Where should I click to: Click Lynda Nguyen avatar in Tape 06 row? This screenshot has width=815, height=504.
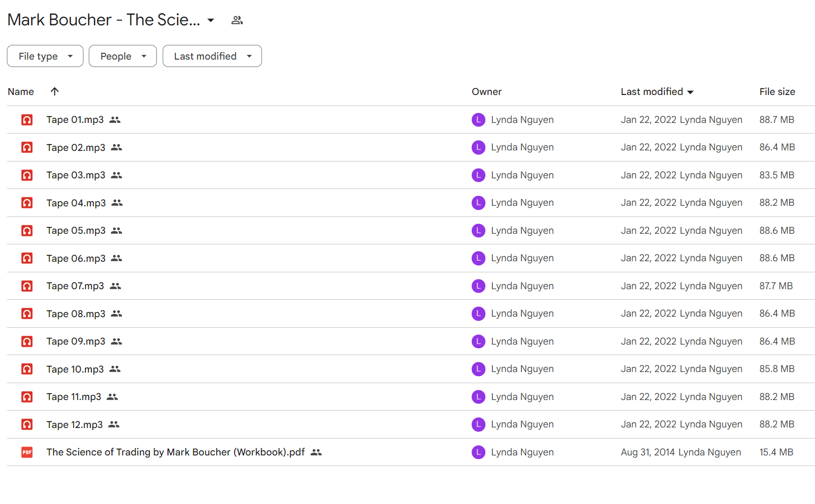pos(479,258)
